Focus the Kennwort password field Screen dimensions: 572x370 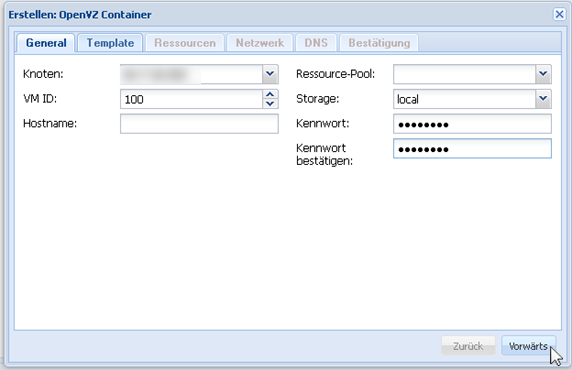(x=472, y=124)
